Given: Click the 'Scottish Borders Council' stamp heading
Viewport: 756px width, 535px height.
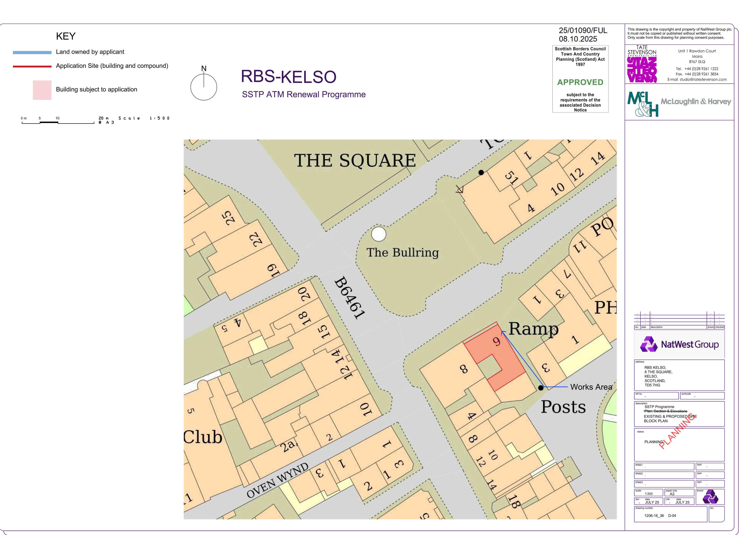Looking at the screenshot, I should 580,49.
